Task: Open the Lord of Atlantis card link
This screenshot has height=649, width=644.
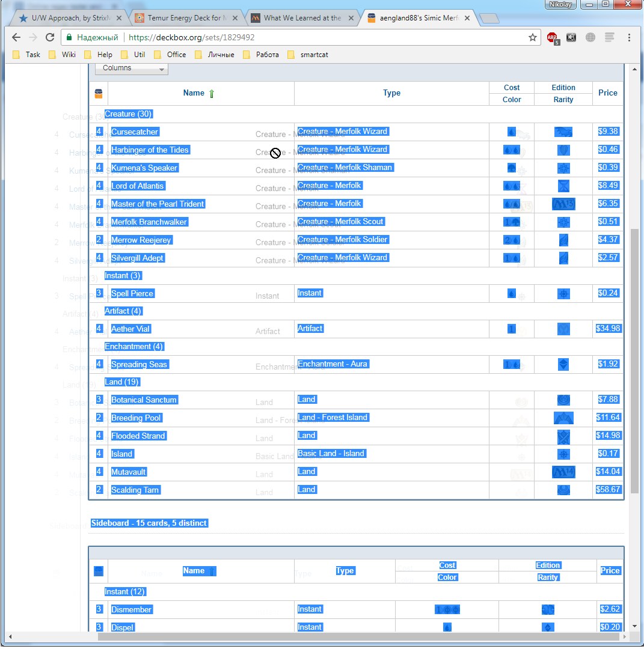Action: click(138, 186)
